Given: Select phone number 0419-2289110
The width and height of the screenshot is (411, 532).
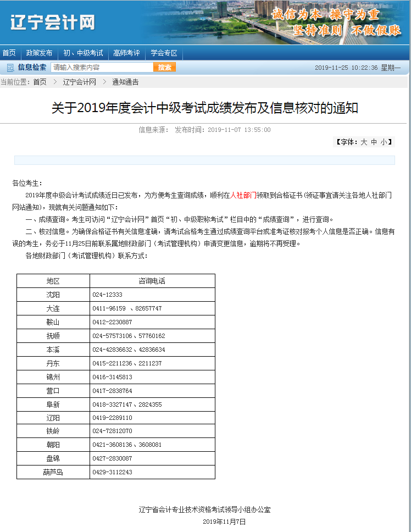Looking at the screenshot, I should 112,418.
